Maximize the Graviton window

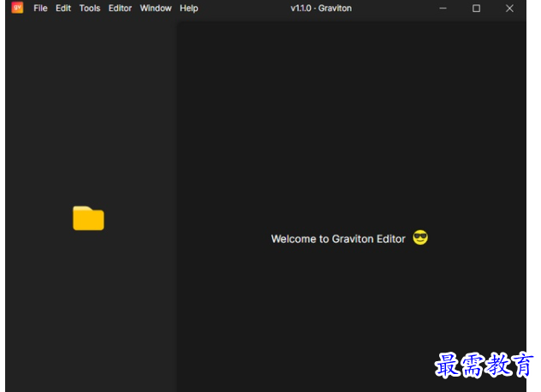(x=476, y=9)
